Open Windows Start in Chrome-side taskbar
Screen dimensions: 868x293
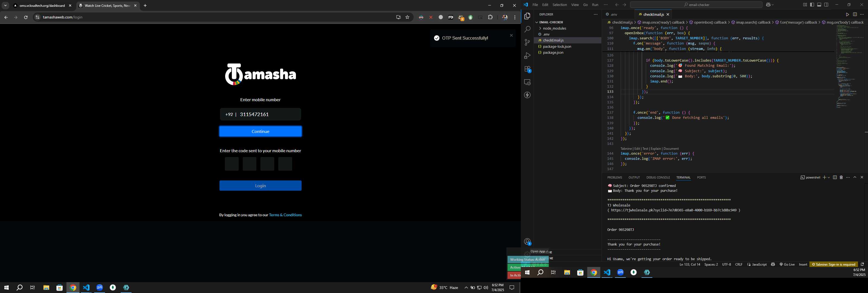(6, 288)
